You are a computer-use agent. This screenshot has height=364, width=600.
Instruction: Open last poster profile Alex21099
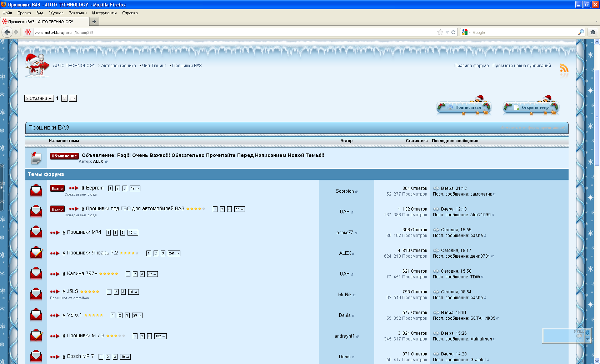point(480,215)
